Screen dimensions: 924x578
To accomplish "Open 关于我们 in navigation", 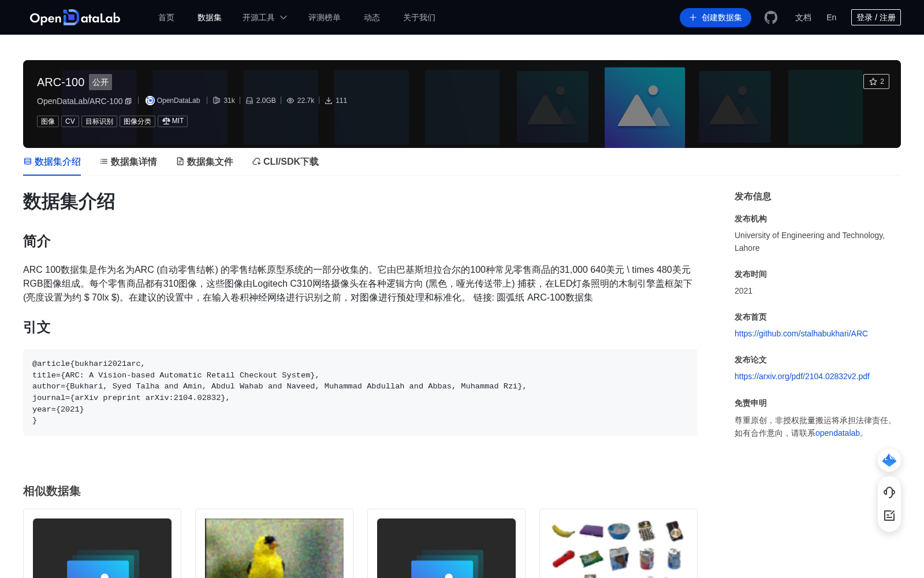I will coord(419,17).
